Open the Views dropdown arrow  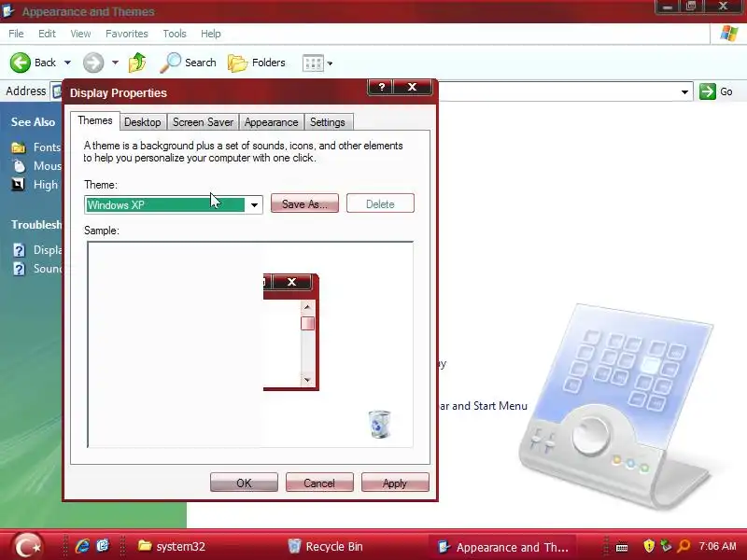point(330,63)
